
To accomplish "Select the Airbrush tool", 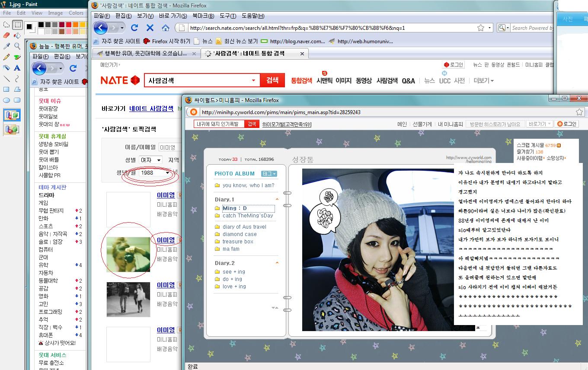I will coord(6,68).
